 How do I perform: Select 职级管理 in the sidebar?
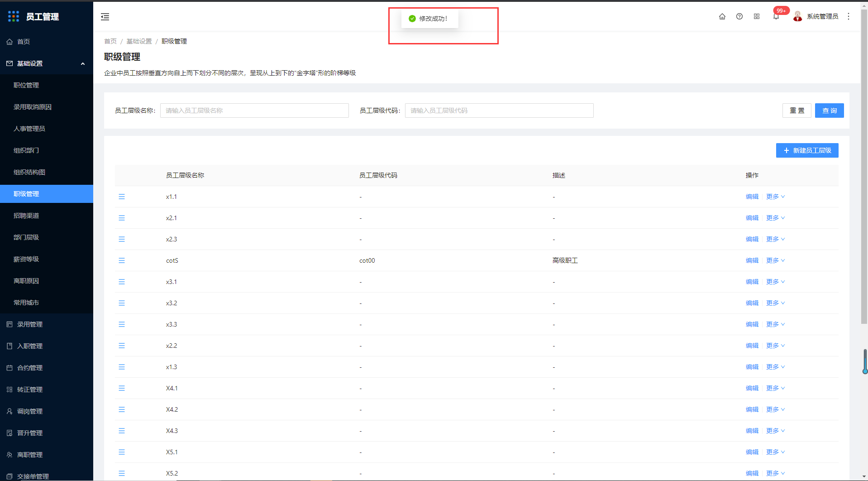tap(47, 194)
